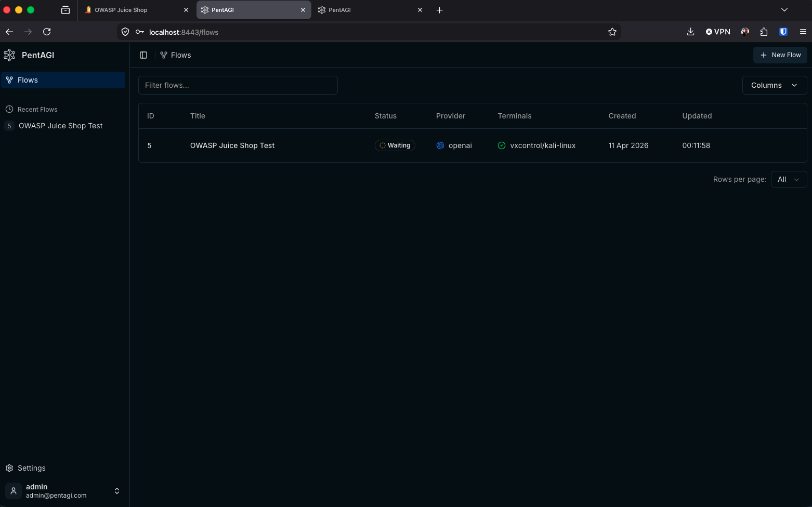Sort by the ID column header
The image size is (812, 507).
click(x=151, y=116)
